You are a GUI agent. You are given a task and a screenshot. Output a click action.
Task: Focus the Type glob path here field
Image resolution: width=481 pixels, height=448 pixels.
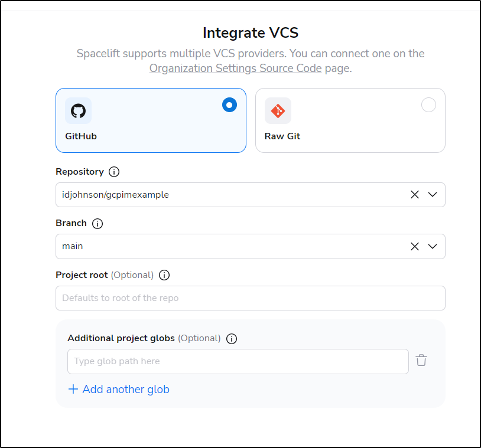pos(238,361)
